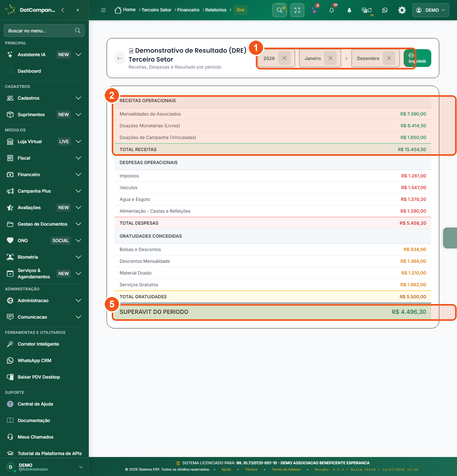Click the ONG heart icon

tap(10, 241)
